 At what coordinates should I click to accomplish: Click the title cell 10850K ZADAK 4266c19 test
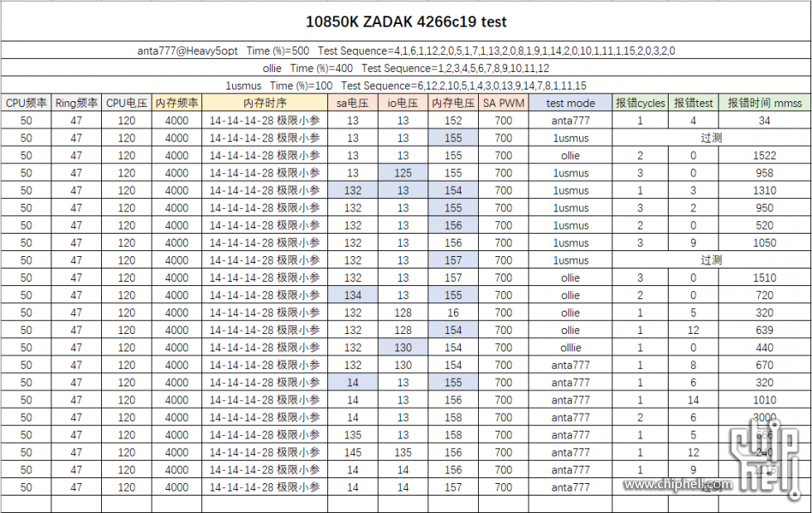(x=406, y=22)
